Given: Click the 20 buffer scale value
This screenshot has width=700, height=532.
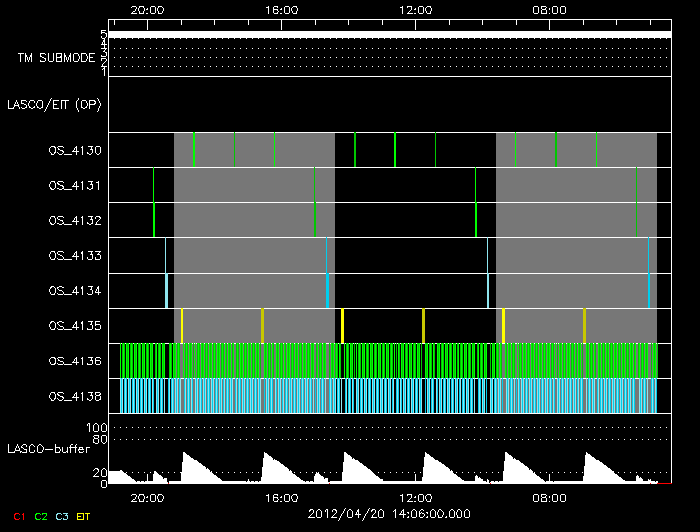Looking at the screenshot, I should pos(100,473).
